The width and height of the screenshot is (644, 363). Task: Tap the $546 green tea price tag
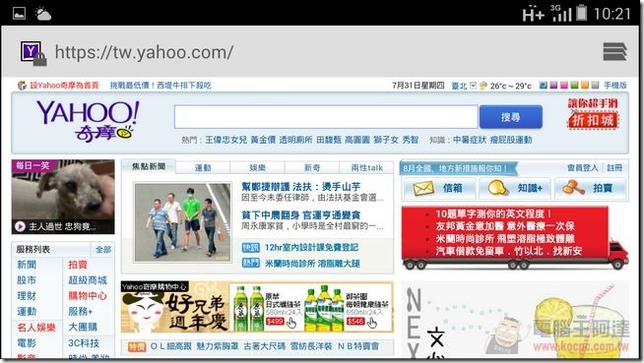[355, 321]
